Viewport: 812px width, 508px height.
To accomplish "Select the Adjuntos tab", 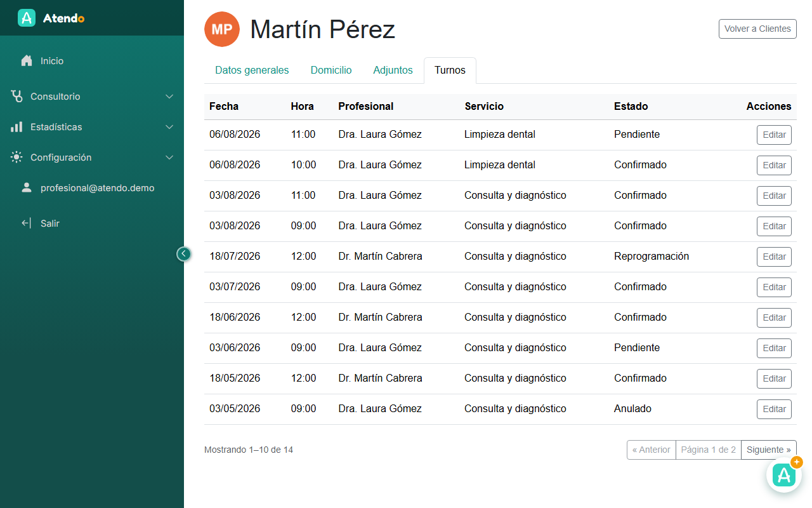I will [x=393, y=70].
